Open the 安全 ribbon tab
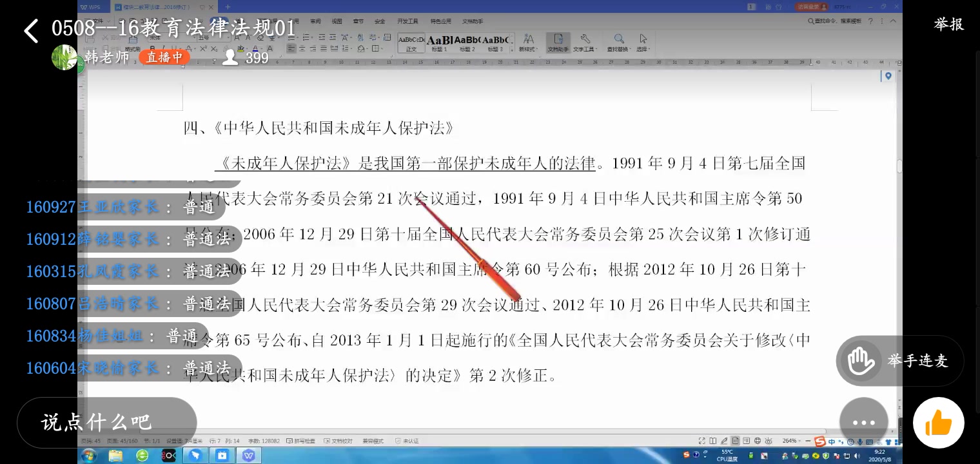The height and width of the screenshot is (464, 980). (380, 21)
